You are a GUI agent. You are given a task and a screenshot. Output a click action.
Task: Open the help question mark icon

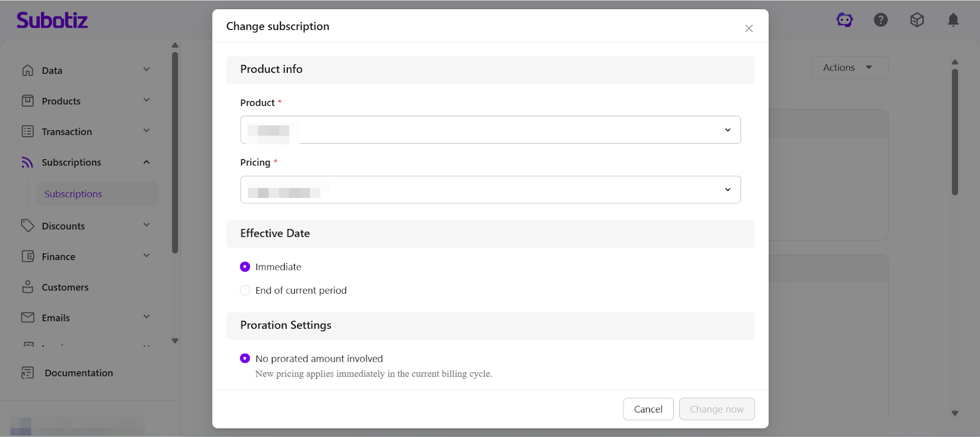(x=881, y=20)
